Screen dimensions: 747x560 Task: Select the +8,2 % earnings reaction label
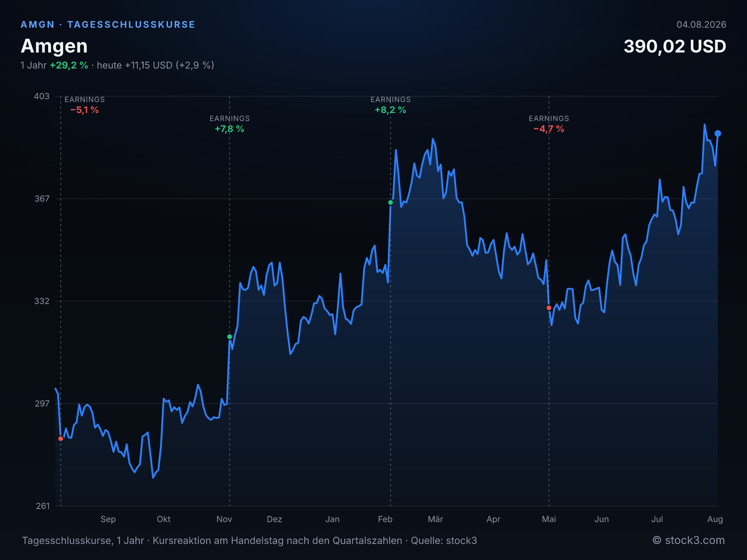(391, 110)
